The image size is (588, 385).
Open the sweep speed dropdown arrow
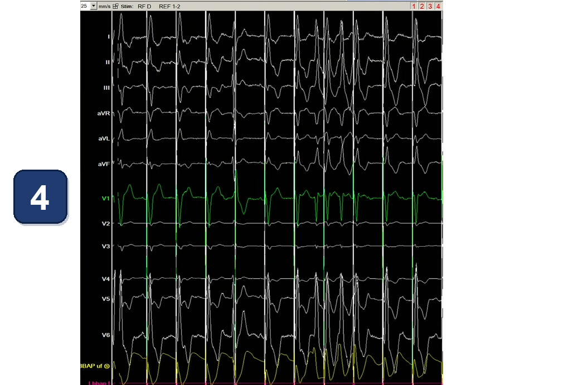(x=94, y=6)
